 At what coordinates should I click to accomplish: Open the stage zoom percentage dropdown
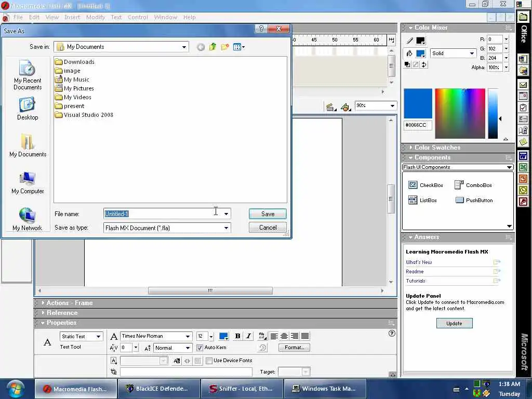(x=392, y=106)
